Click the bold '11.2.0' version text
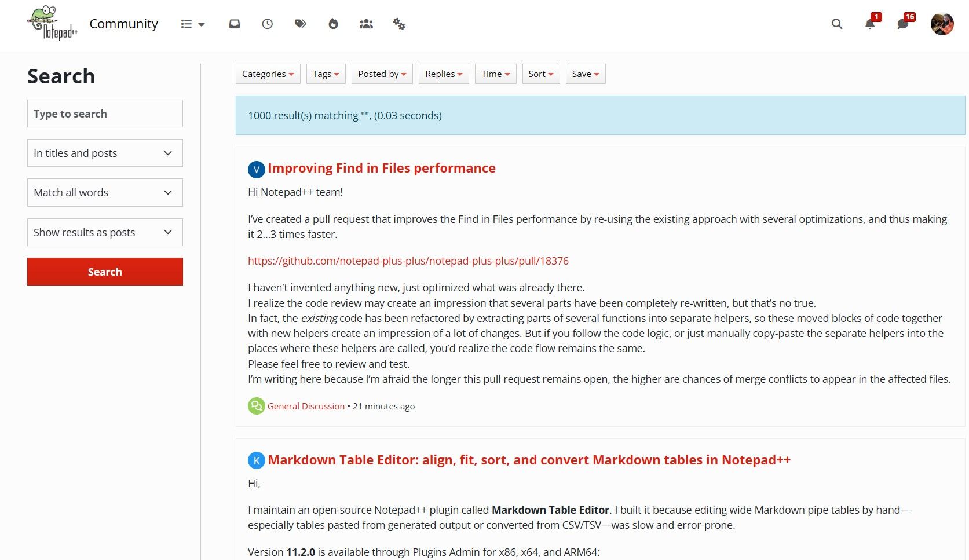Screen dimensions: 969x560 301,552
